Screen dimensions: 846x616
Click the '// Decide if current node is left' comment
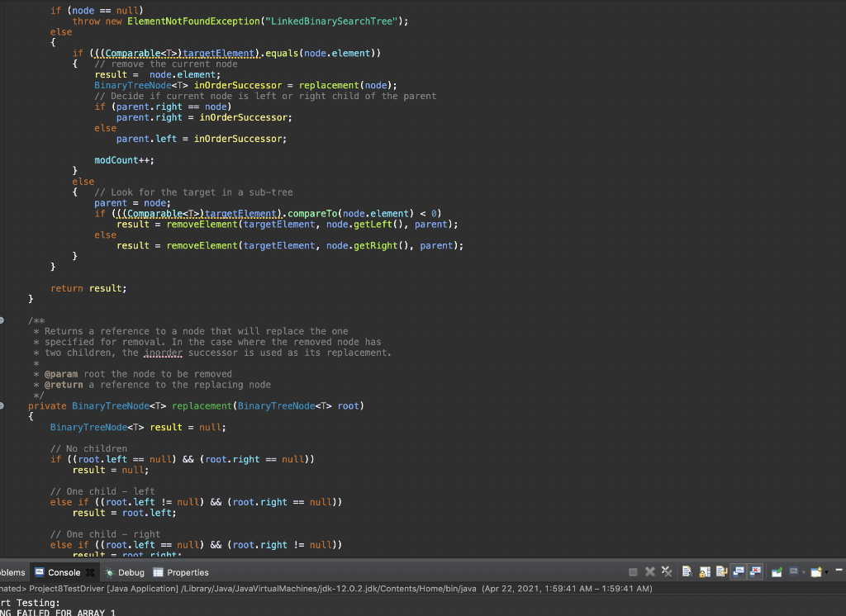tap(265, 96)
